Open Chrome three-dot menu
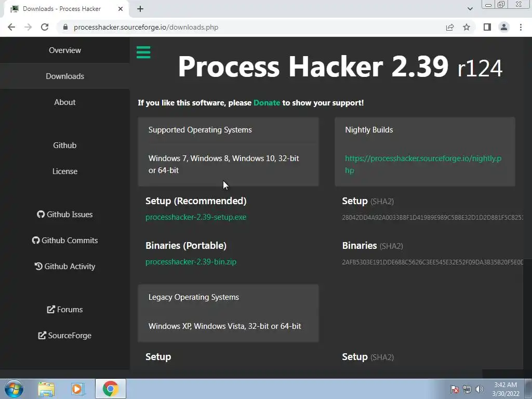Image resolution: width=532 pixels, height=399 pixels. point(521,27)
